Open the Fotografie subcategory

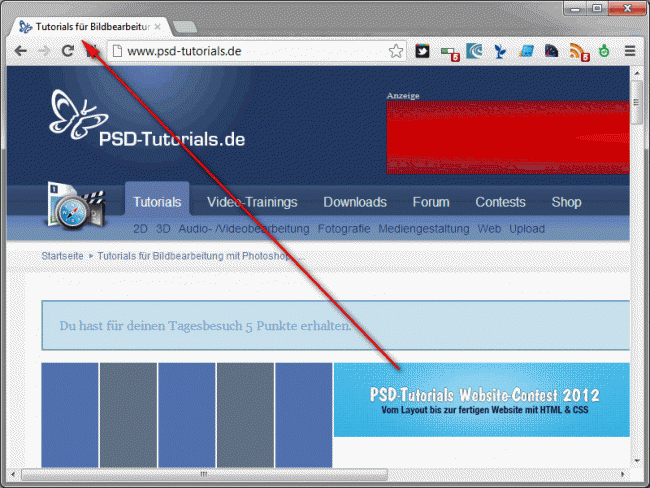click(x=344, y=229)
